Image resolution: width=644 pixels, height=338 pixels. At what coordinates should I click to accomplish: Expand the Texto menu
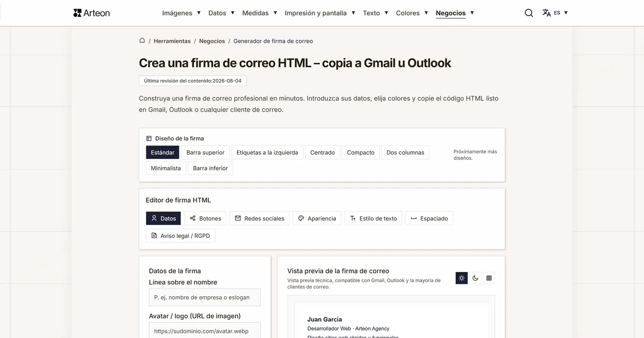pyautogui.click(x=376, y=13)
